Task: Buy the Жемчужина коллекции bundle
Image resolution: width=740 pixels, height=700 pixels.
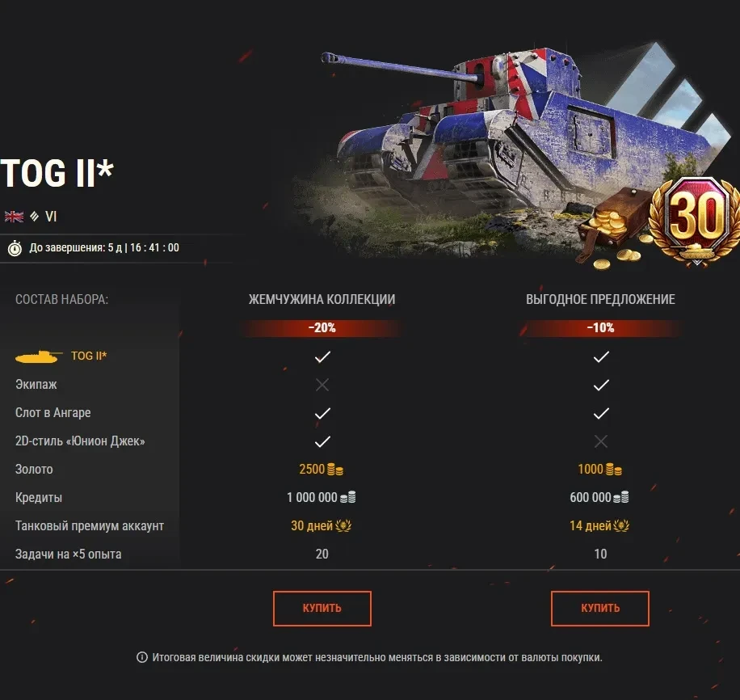Action: (322, 609)
